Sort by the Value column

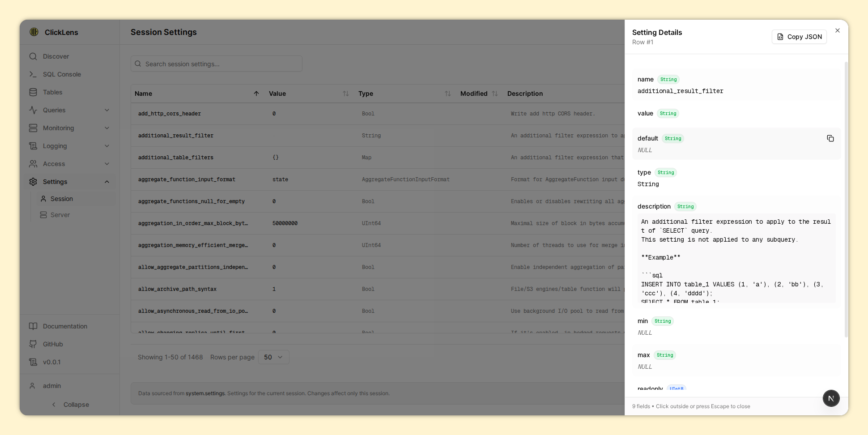[345, 94]
